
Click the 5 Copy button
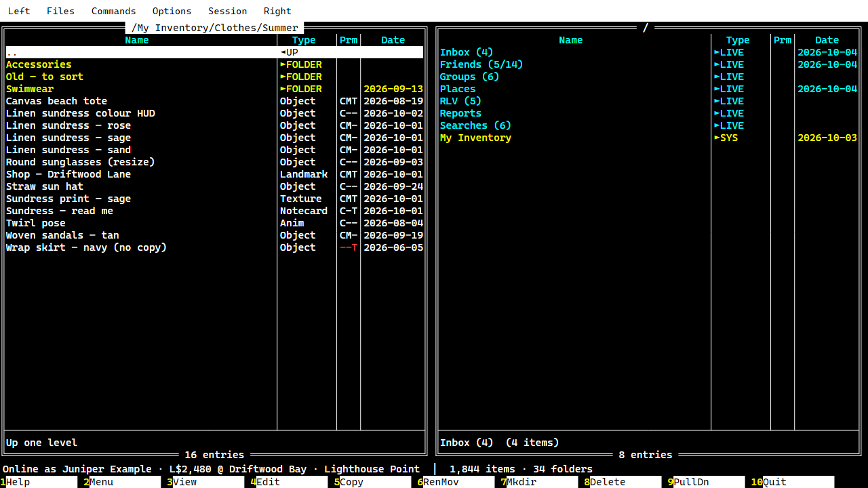372,482
